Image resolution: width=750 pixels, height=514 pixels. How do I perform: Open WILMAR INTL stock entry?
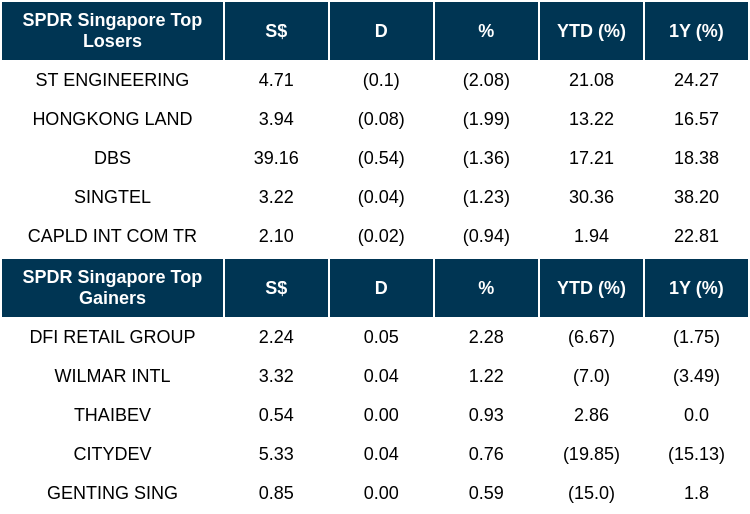[112, 376]
